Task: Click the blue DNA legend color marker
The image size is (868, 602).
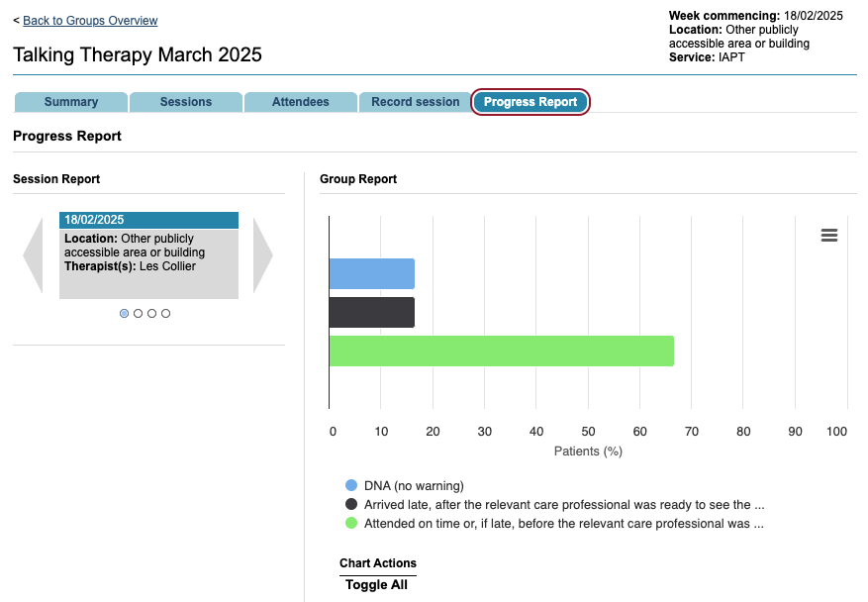Action: coord(350,485)
